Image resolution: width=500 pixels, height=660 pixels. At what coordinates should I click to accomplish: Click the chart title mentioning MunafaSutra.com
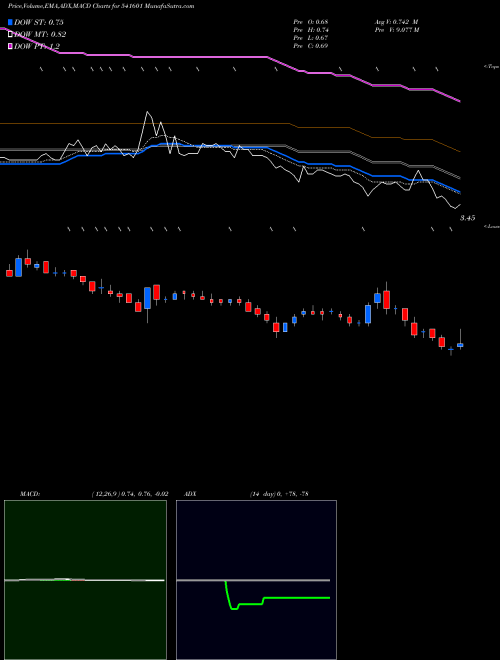tap(101, 6)
